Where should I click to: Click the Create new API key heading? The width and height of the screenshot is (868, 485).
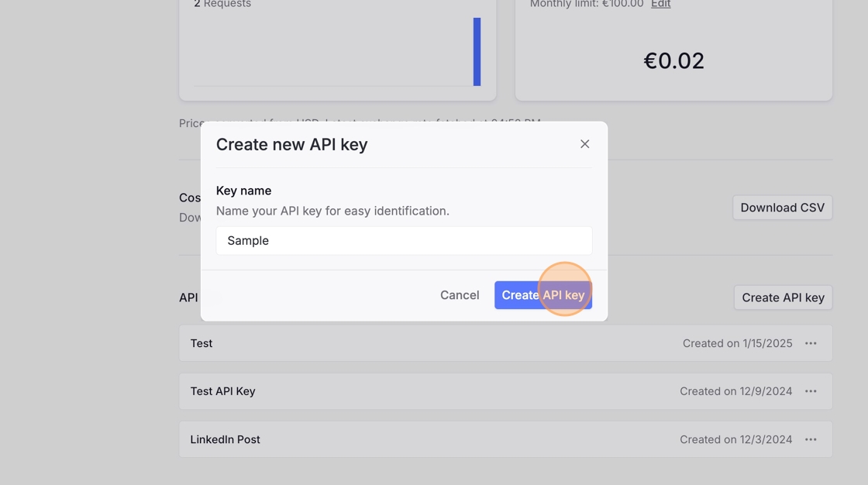(x=291, y=145)
